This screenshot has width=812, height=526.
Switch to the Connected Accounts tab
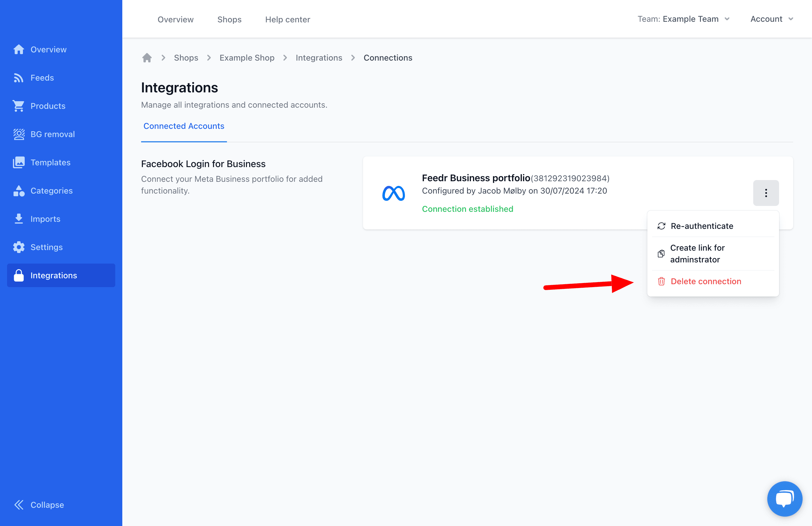coord(183,126)
